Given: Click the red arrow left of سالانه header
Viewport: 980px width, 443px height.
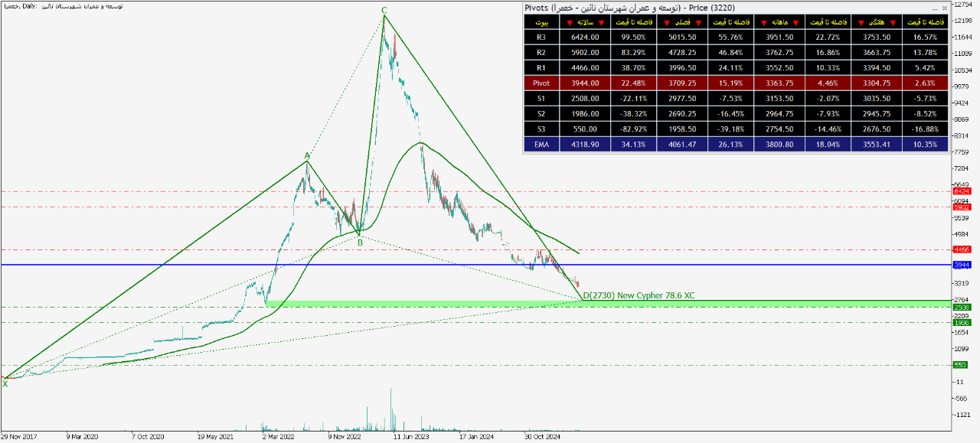Looking at the screenshot, I should pos(569,22).
